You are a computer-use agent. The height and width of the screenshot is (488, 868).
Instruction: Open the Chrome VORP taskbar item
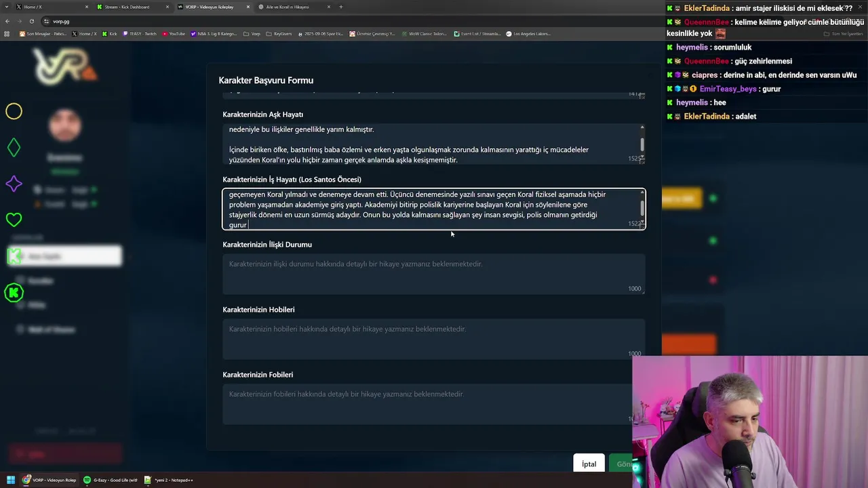point(50,480)
